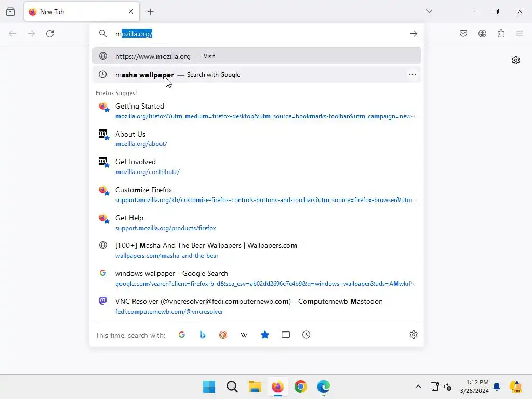Open the list all tabs chevron
The height and width of the screenshot is (399, 532).
tap(429, 11)
